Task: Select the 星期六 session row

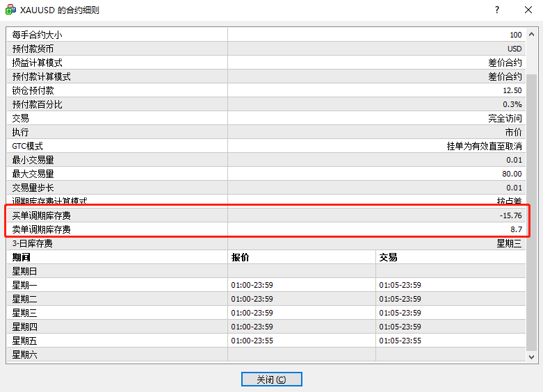Action: [266, 354]
